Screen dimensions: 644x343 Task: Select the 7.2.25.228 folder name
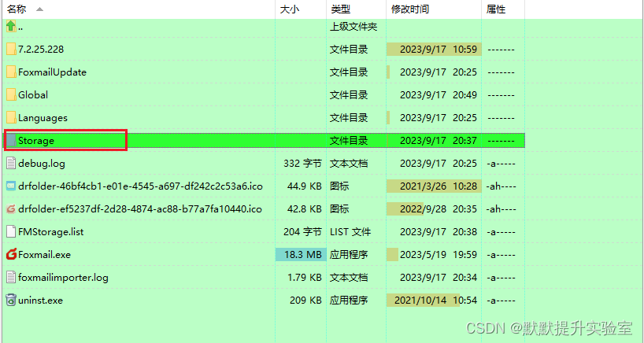point(41,50)
